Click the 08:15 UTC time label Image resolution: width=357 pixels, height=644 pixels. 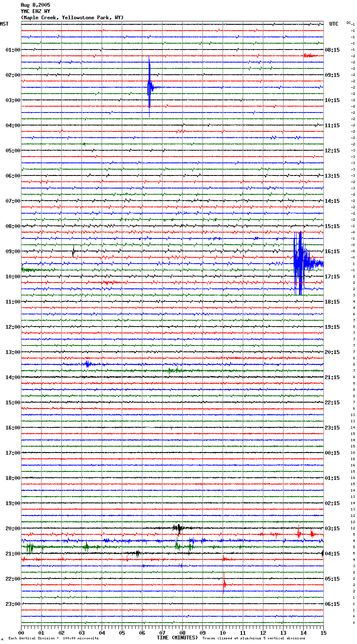pyautogui.click(x=332, y=50)
